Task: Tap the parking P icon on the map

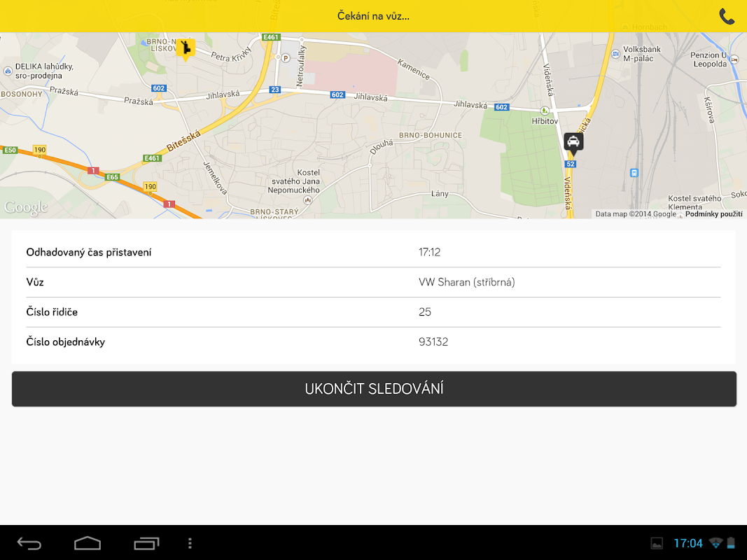Action: (x=286, y=58)
